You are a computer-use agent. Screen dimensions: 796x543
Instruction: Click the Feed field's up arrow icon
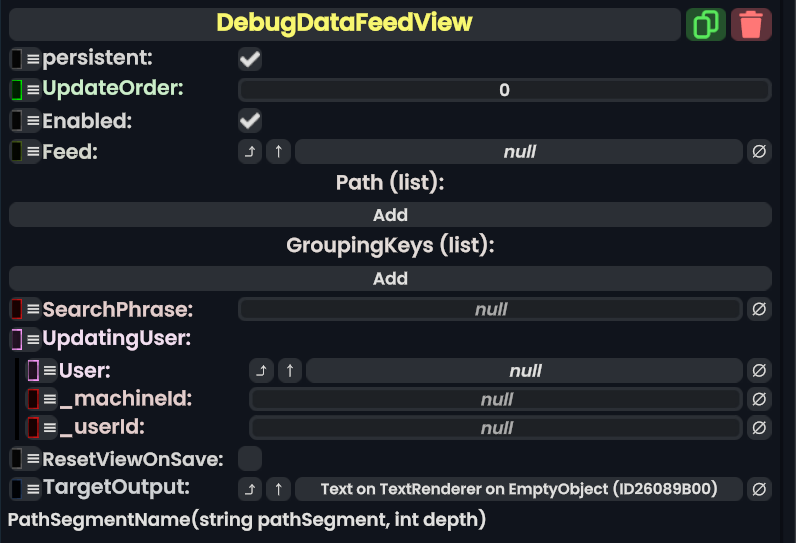(x=278, y=152)
